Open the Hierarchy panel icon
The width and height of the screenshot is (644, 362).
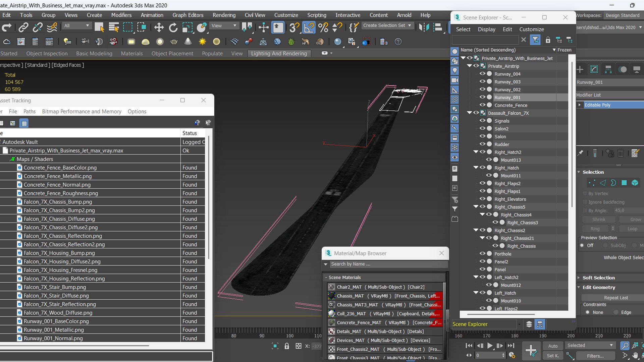point(608,69)
